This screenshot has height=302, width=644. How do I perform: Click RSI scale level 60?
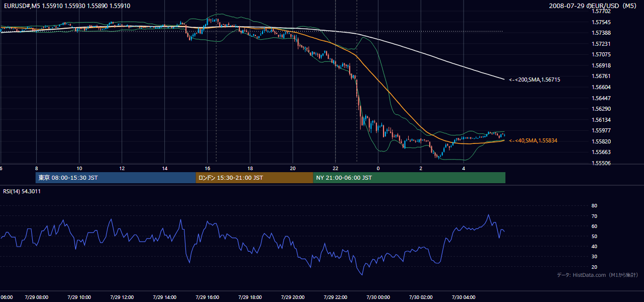pos(594,226)
